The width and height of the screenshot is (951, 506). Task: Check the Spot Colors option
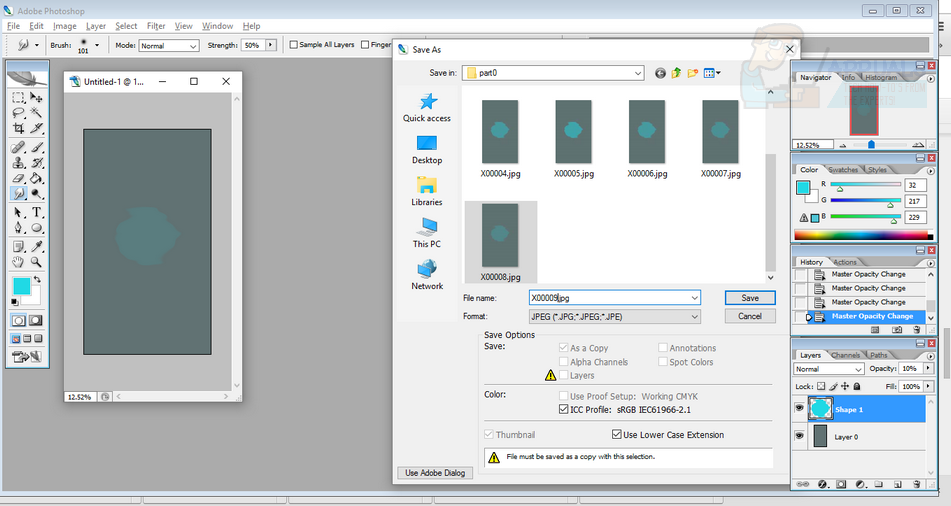point(662,362)
